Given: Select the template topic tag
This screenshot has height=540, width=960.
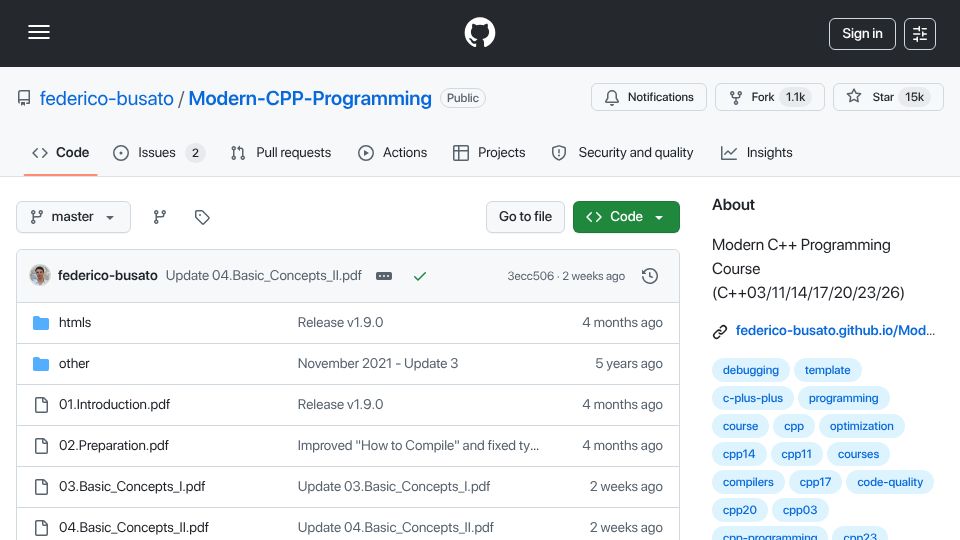Looking at the screenshot, I should coord(827,370).
